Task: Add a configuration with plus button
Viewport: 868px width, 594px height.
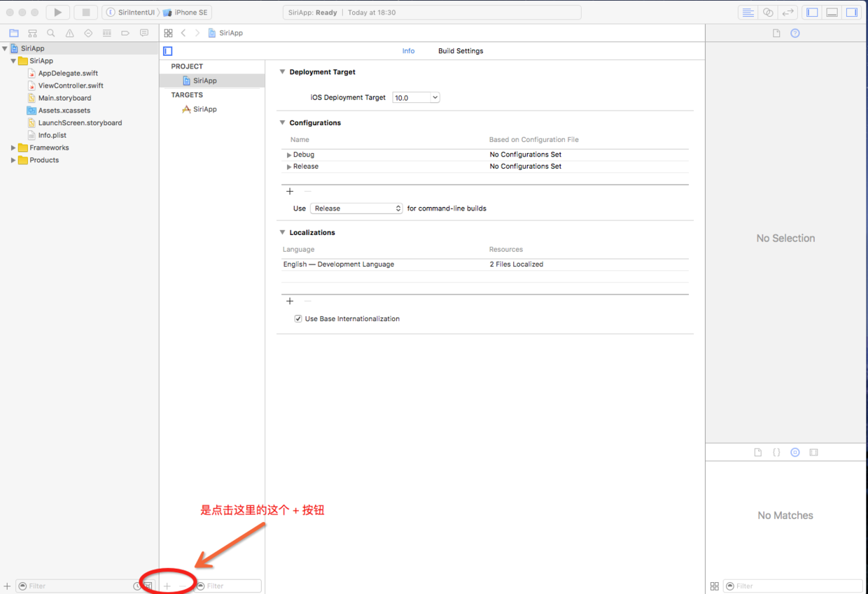Action: pos(290,192)
